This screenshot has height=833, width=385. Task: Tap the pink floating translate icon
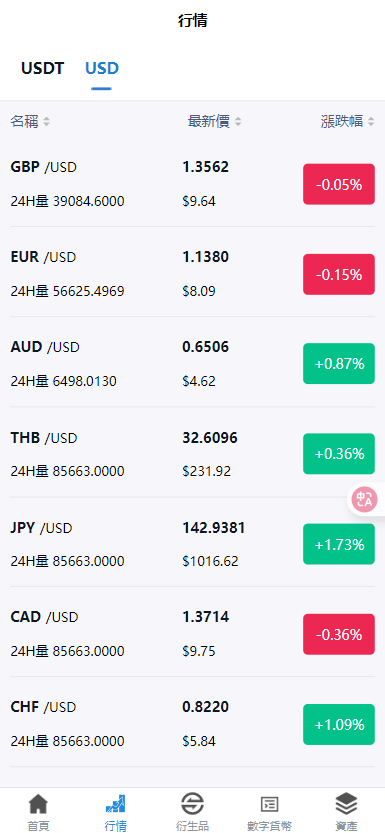click(x=365, y=499)
